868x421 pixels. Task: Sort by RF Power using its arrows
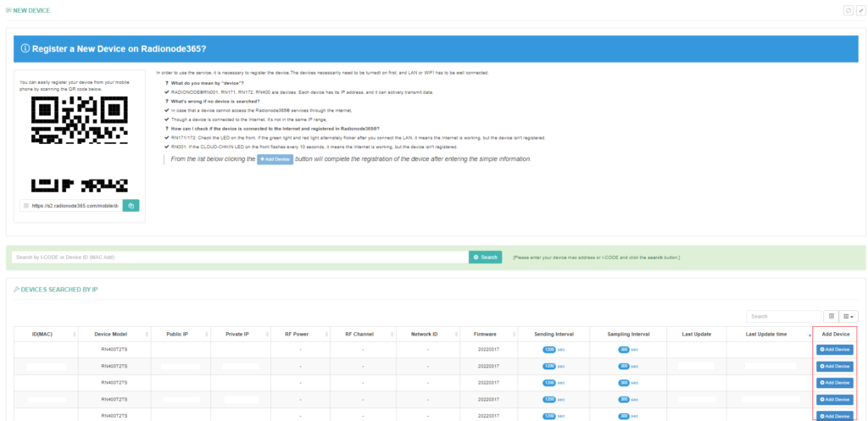pyautogui.click(x=325, y=335)
